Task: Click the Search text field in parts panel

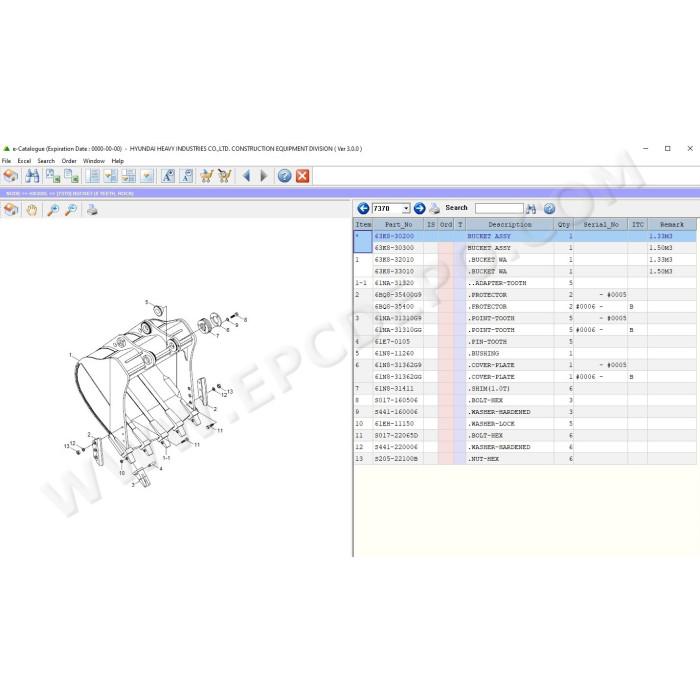Action: point(499,208)
